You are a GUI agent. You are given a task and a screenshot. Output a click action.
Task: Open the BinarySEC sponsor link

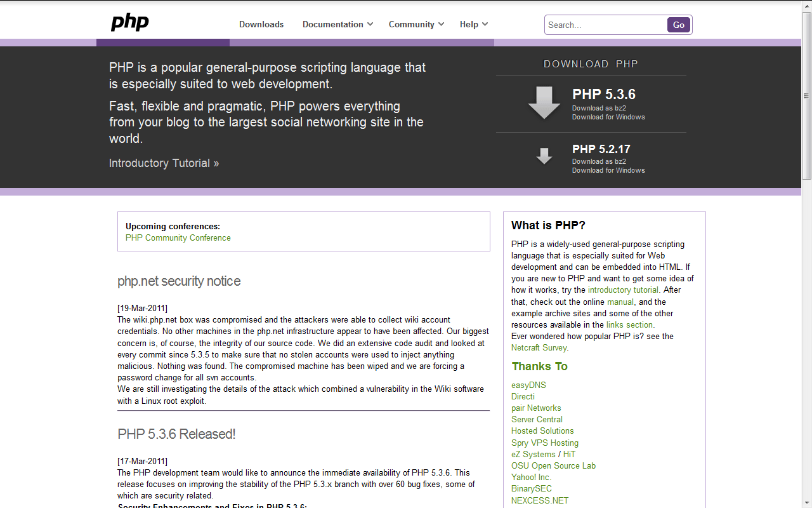[532, 488]
